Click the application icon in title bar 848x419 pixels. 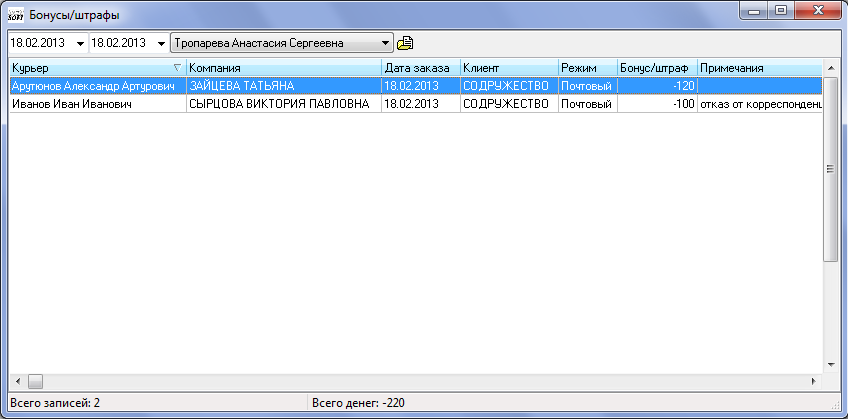16,14
